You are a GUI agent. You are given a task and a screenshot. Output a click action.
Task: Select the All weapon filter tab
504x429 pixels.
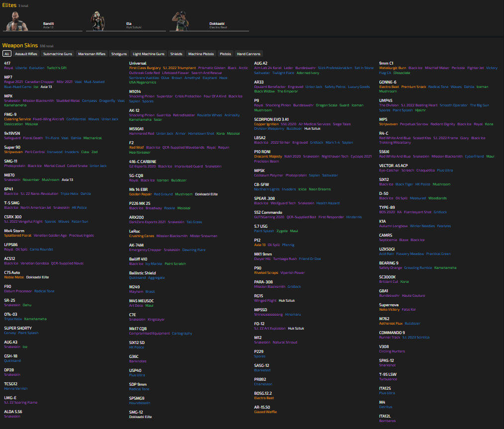[x=6, y=54]
